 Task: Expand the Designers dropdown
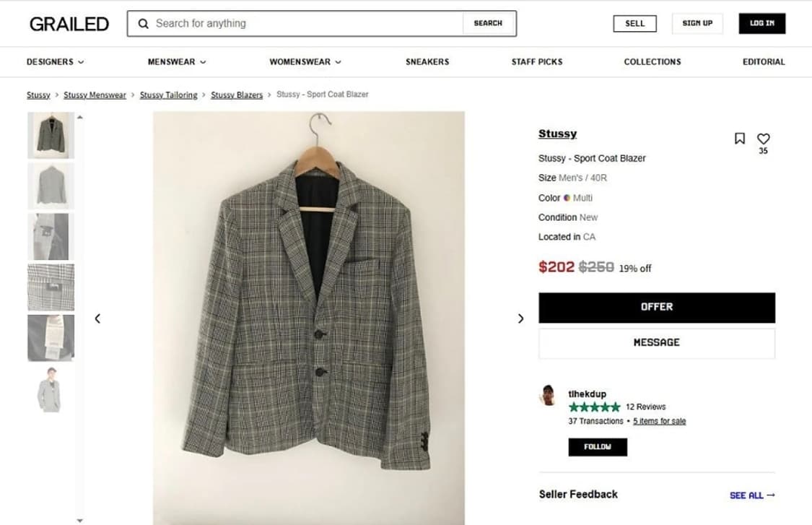(55, 62)
